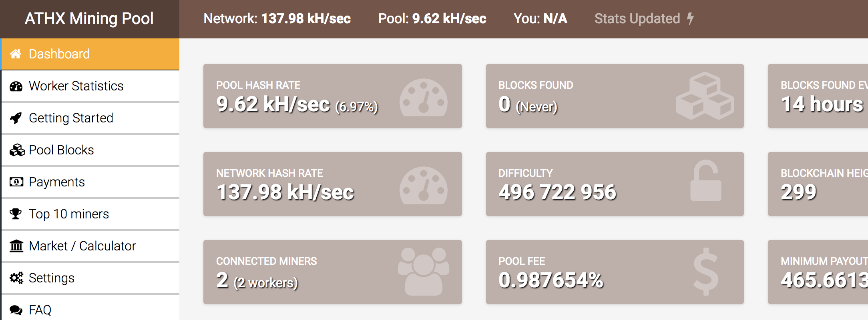This screenshot has height=320, width=868.
Task: Click the Pool Blocks cubes icon
Action: coord(17,150)
